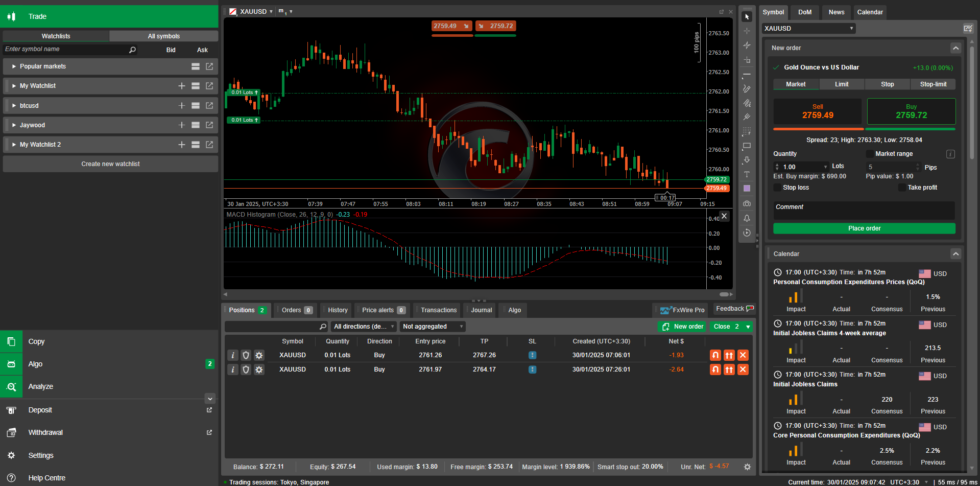Reverse the position with entry 2761.26
Image resolution: width=980 pixels, height=486 pixels.
[715, 355]
